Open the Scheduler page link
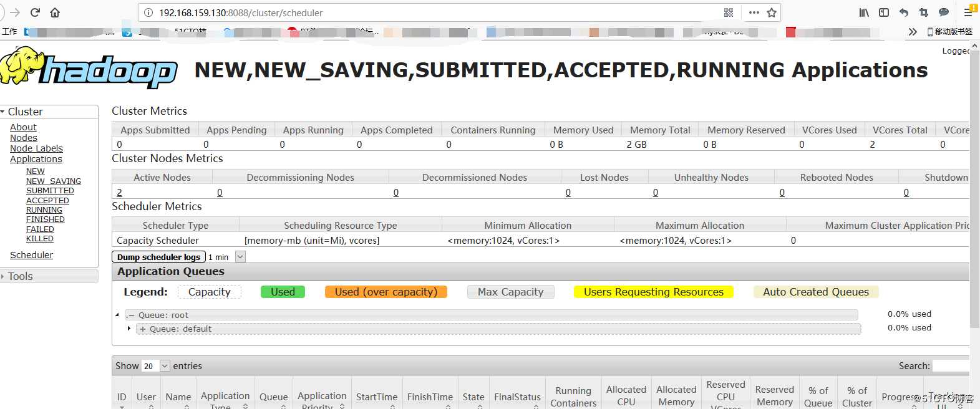The height and width of the screenshot is (409, 980). click(x=31, y=255)
